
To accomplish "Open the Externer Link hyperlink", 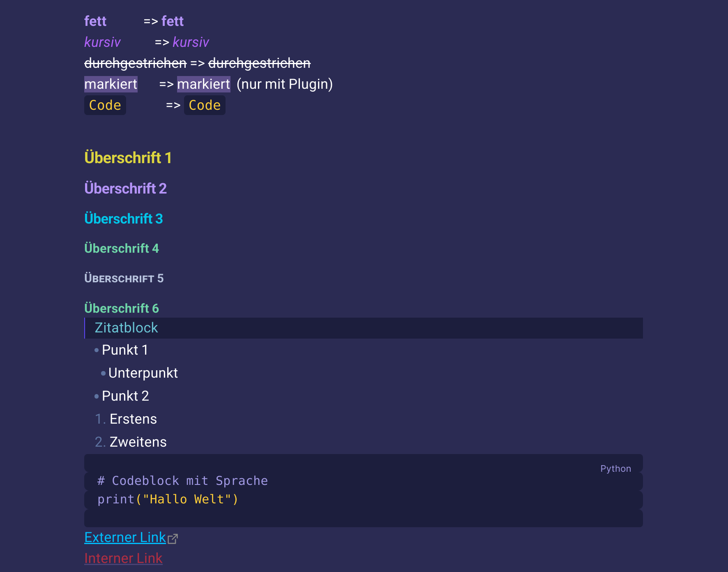I will [125, 537].
